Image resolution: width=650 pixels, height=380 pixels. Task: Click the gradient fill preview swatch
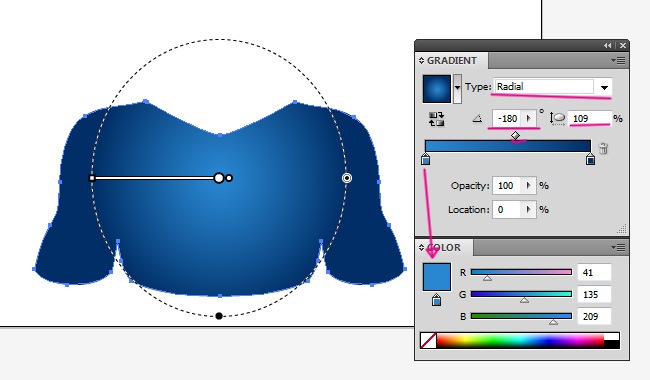437,89
